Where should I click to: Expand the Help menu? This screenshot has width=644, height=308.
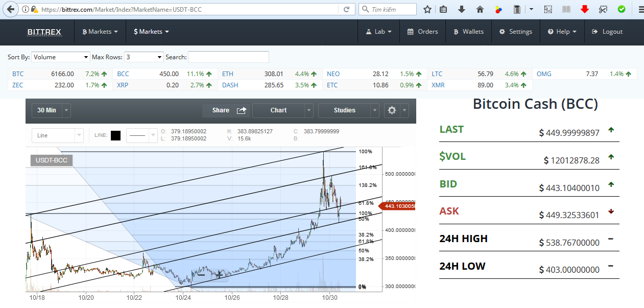(562, 32)
